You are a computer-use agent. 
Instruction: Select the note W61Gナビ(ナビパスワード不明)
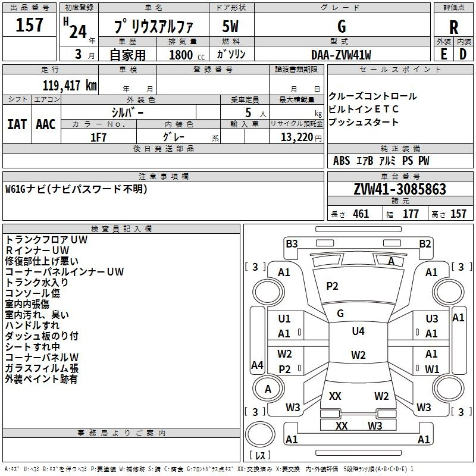[77, 189]
